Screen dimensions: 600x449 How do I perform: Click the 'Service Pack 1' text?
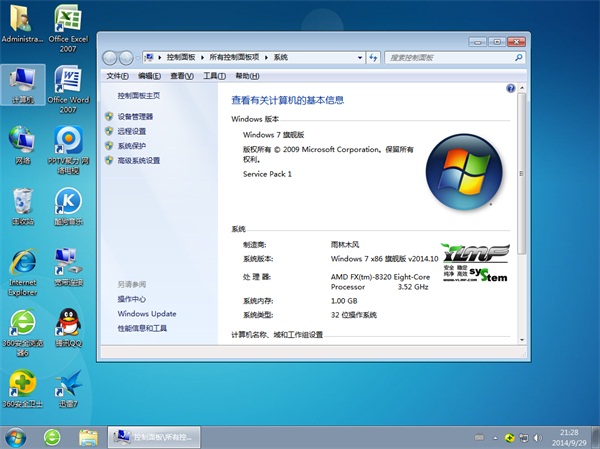[x=267, y=174]
